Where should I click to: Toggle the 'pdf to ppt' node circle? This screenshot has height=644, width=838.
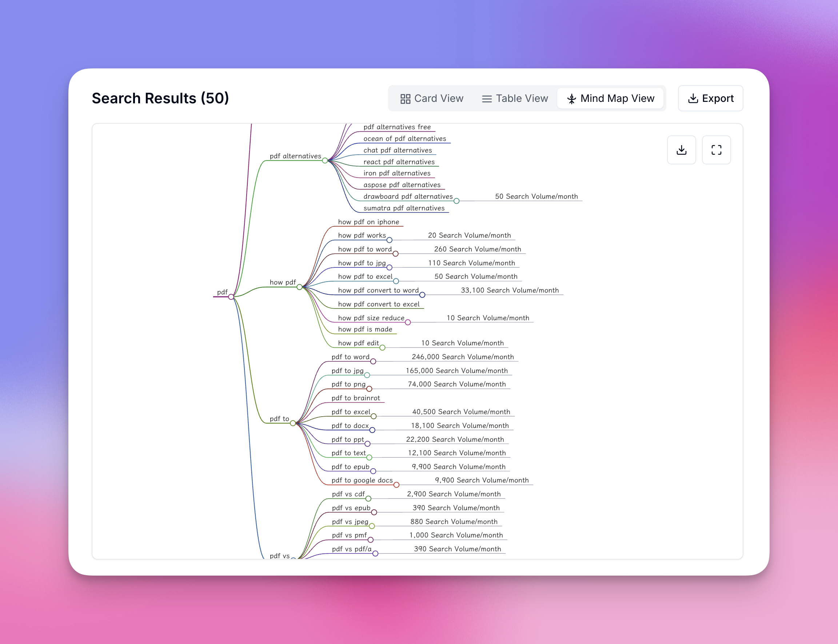point(367,444)
